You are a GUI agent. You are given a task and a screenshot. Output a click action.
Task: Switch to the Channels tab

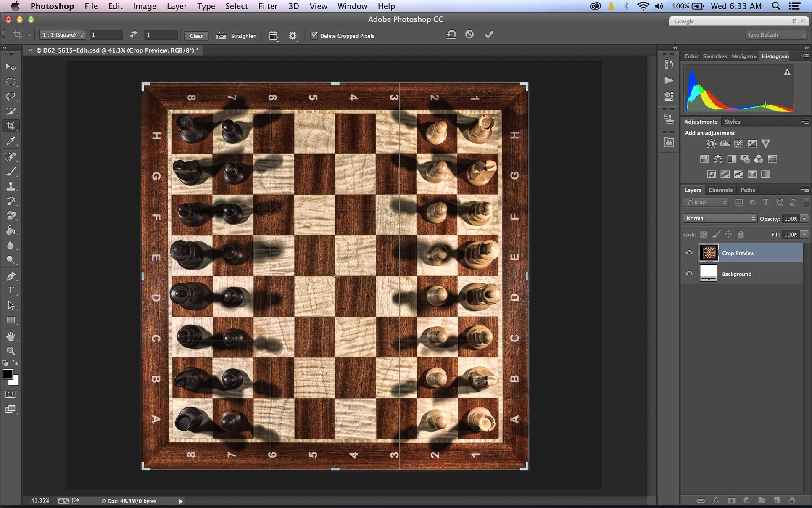pyautogui.click(x=720, y=190)
